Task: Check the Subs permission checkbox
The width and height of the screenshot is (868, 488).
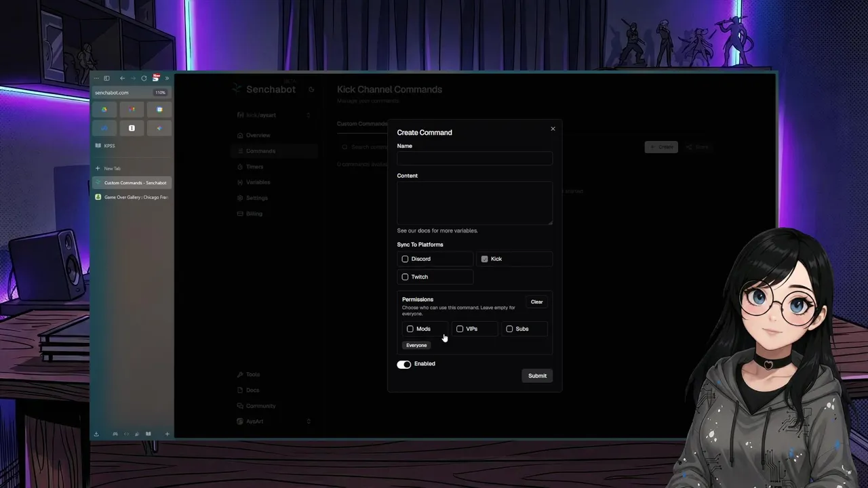Action: 509,329
